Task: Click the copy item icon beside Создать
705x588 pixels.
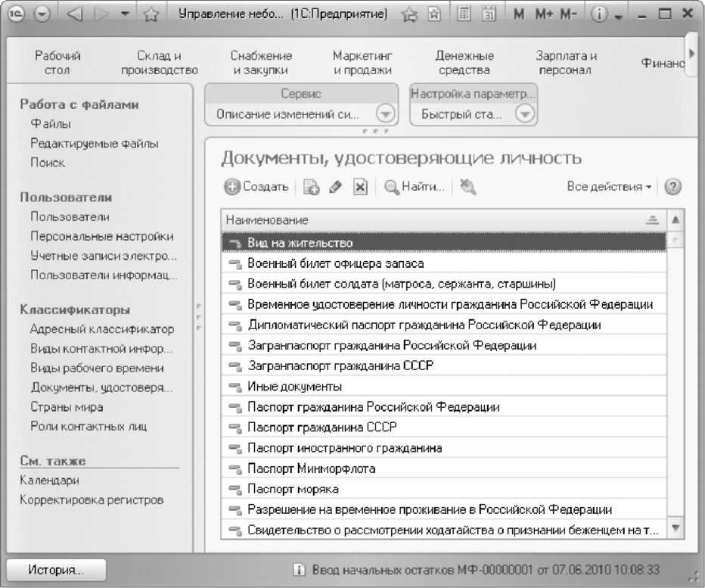Action: point(311,187)
